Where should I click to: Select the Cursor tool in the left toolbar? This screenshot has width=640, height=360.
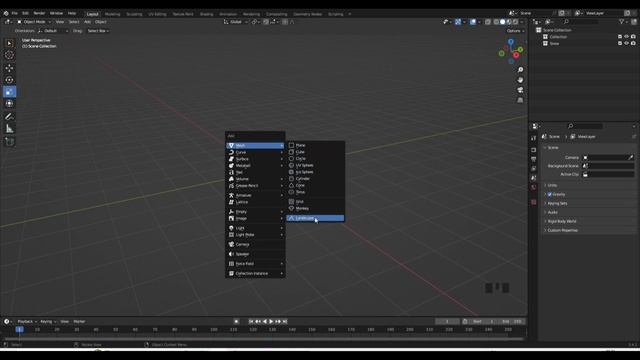click(9, 55)
